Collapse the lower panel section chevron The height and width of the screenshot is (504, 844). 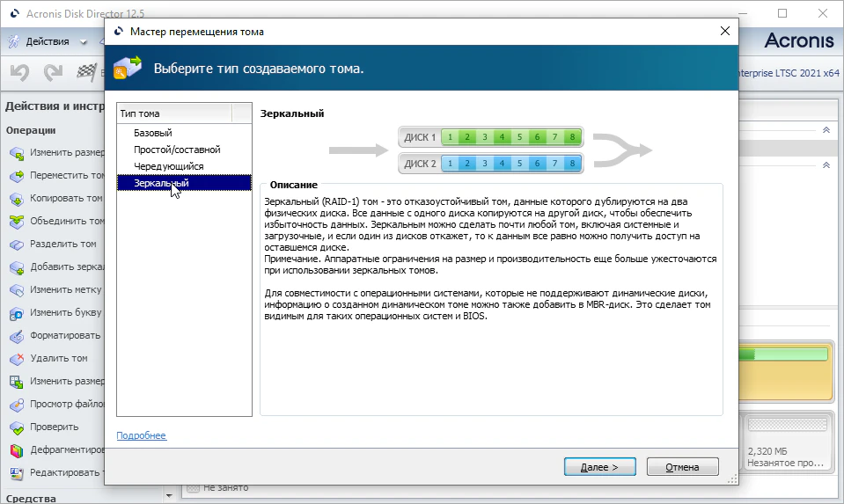click(x=825, y=165)
